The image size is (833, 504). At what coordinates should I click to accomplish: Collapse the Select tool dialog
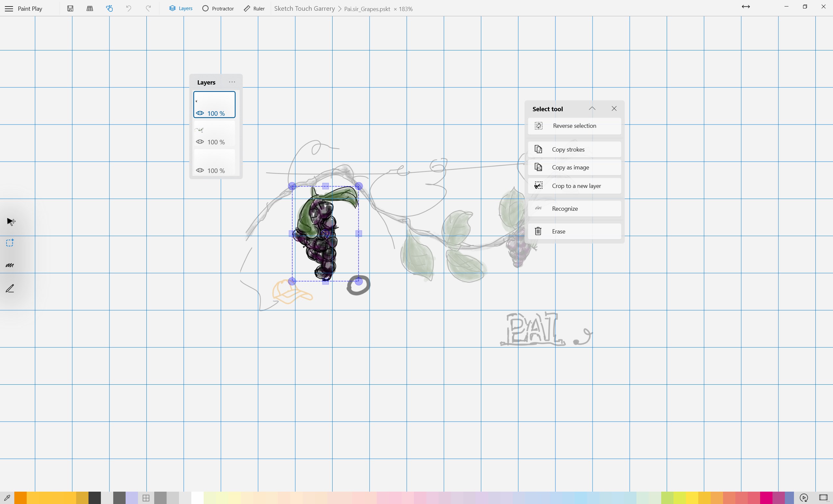click(592, 108)
